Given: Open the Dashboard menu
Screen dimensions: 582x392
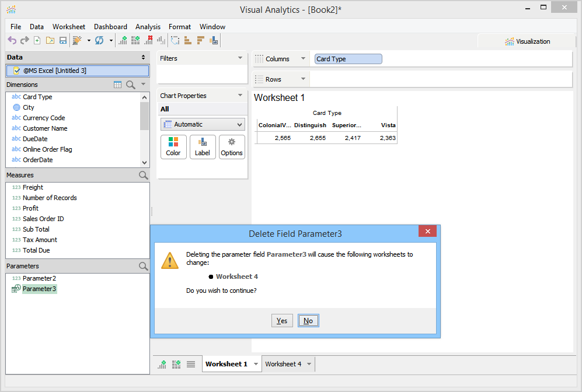Looking at the screenshot, I should [110, 27].
